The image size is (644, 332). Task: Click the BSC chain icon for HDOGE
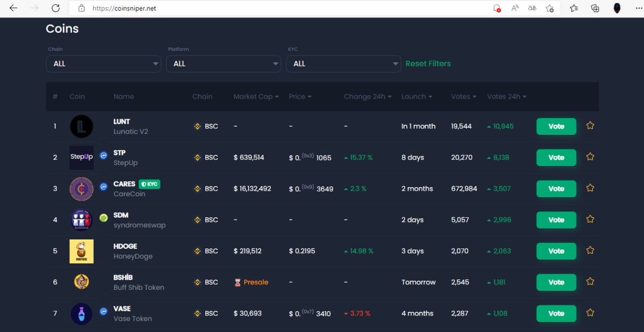(x=197, y=251)
